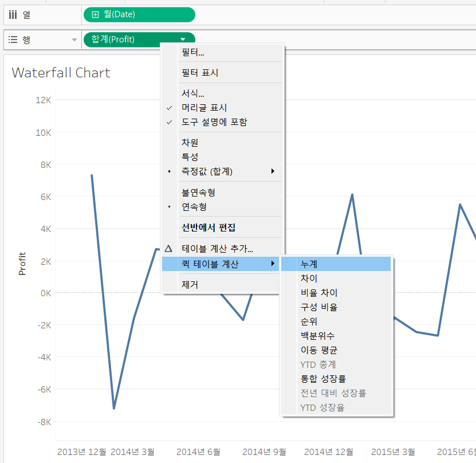
Task: Select 백분위수 in the submenu
Action: (336, 335)
